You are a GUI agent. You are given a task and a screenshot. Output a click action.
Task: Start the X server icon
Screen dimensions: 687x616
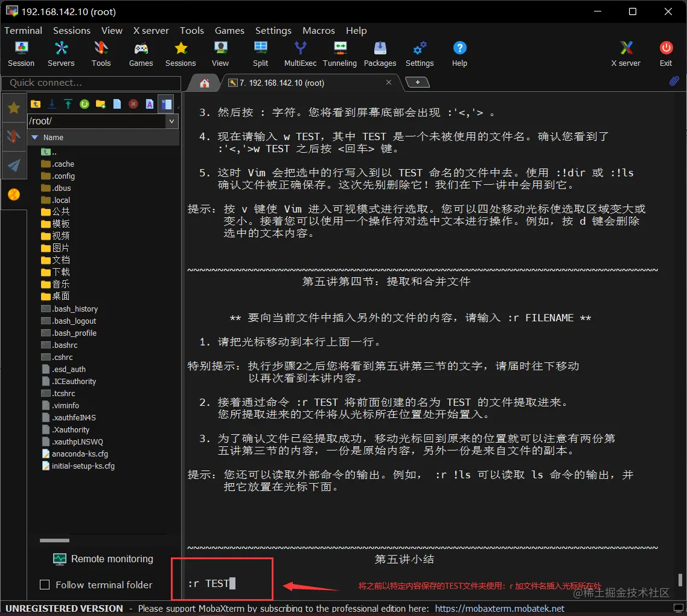626,54
